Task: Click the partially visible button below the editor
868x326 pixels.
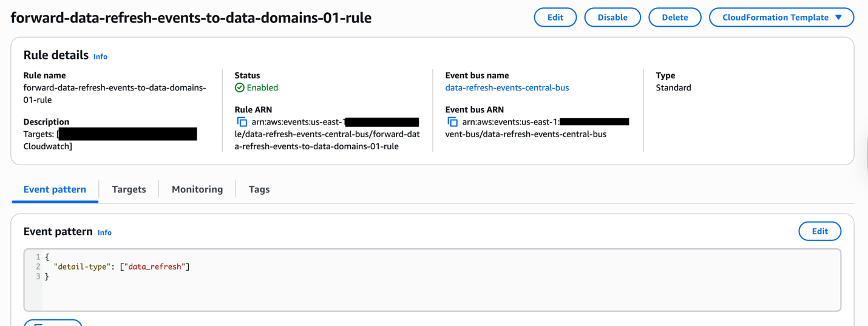Action: [53, 322]
